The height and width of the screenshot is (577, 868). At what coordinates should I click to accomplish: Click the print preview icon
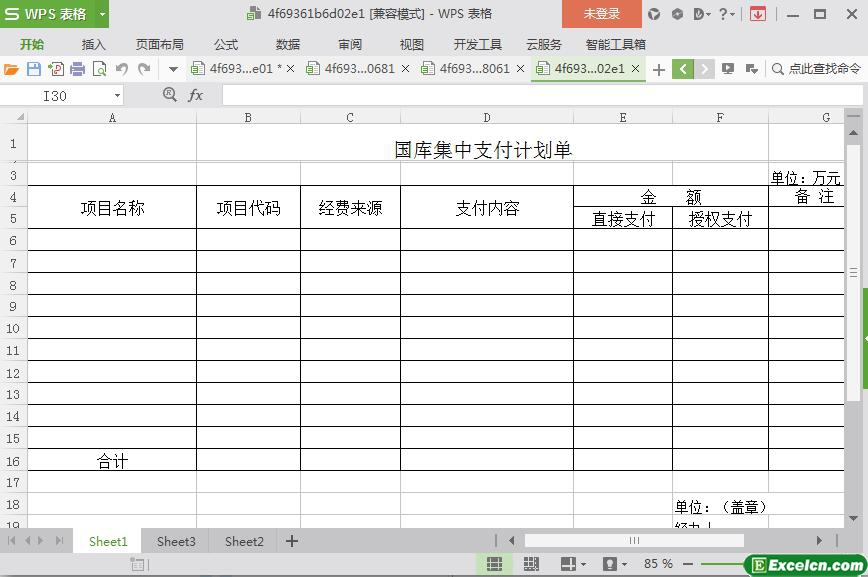click(x=99, y=69)
